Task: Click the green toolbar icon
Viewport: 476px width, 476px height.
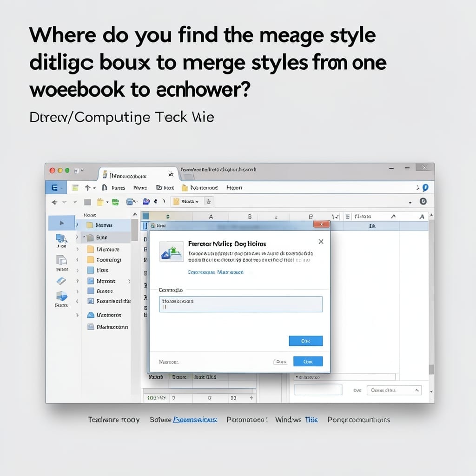Action: point(115,202)
